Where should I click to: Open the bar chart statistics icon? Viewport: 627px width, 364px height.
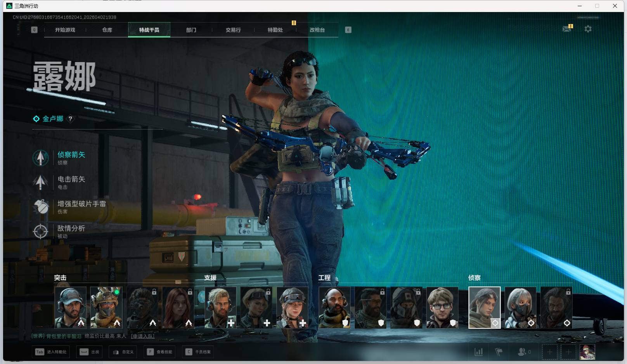(479, 352)
